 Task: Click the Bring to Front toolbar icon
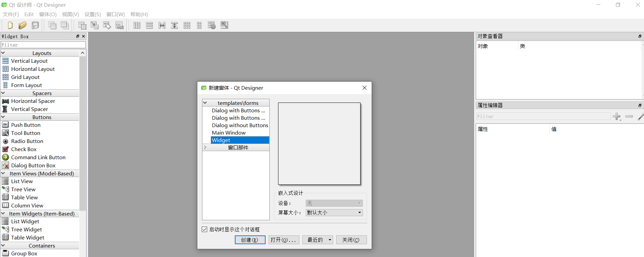coord(52,25)
